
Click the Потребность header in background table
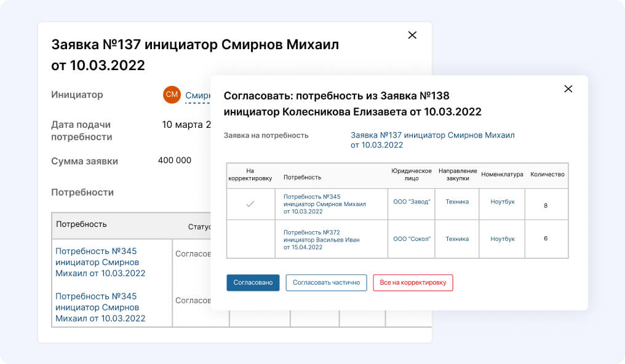[x=81, y=224]
